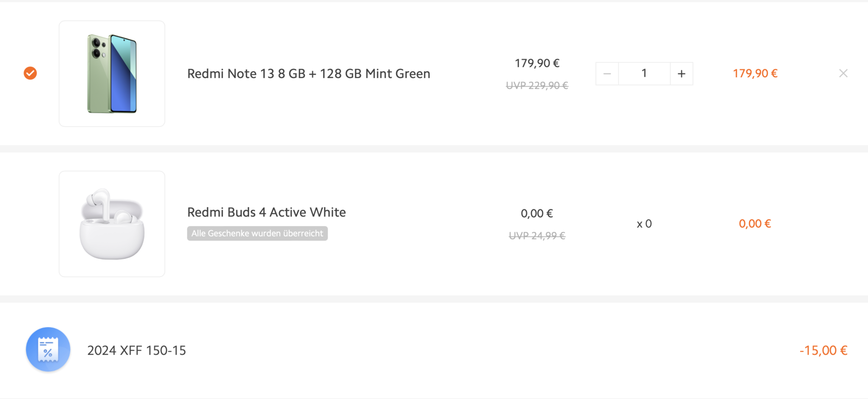Uncheck the orange Redmi Note 13 selection checkbox
868x399 pixels.
(30, 73)
